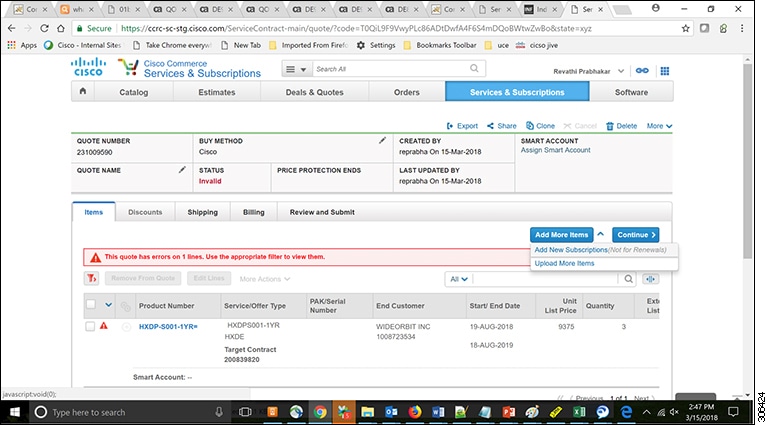Open the Catalog tab

[x=134, y=92]
